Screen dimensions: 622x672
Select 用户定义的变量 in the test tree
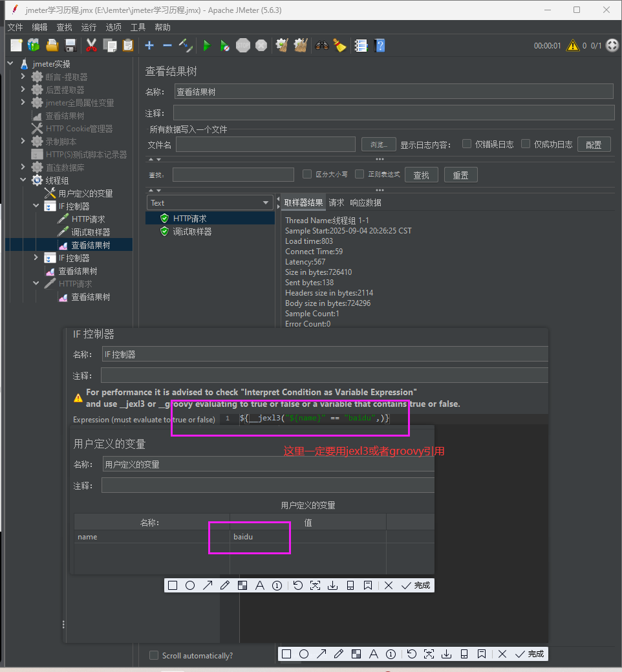click(85, 193)
